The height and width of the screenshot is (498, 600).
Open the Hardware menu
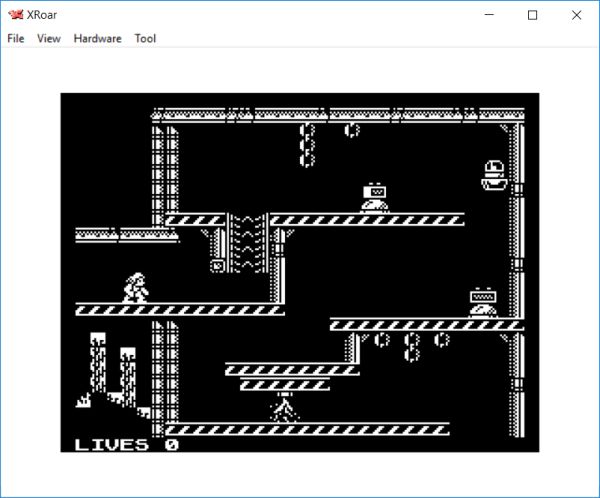97,39
